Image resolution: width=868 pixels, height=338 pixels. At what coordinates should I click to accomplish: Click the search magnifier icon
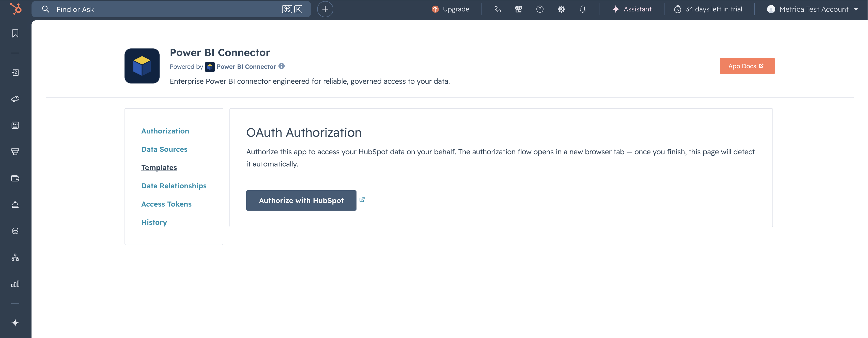pos(45,9)
